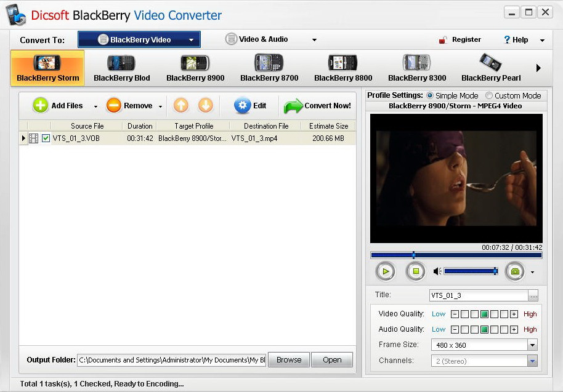
Task: Decrease video quality with minus button
Action: click(455, 314)
